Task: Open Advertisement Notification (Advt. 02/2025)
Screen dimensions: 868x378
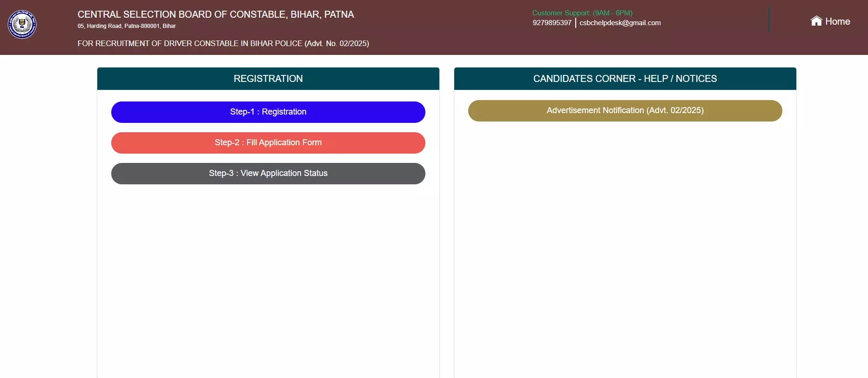Action: point(625,111)
